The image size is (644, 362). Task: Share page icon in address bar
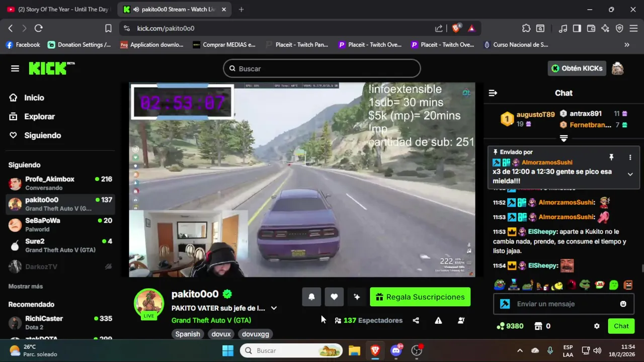[x=439, y=28]
